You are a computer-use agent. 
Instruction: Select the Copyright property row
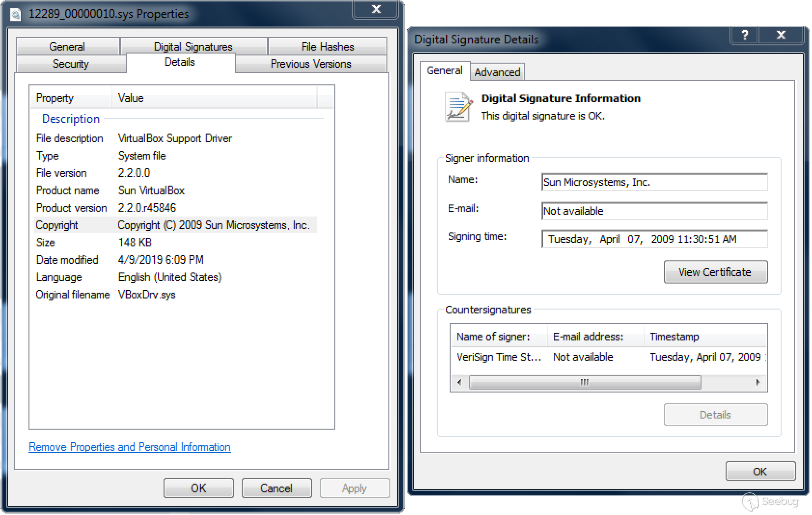[x=177, y=225]
